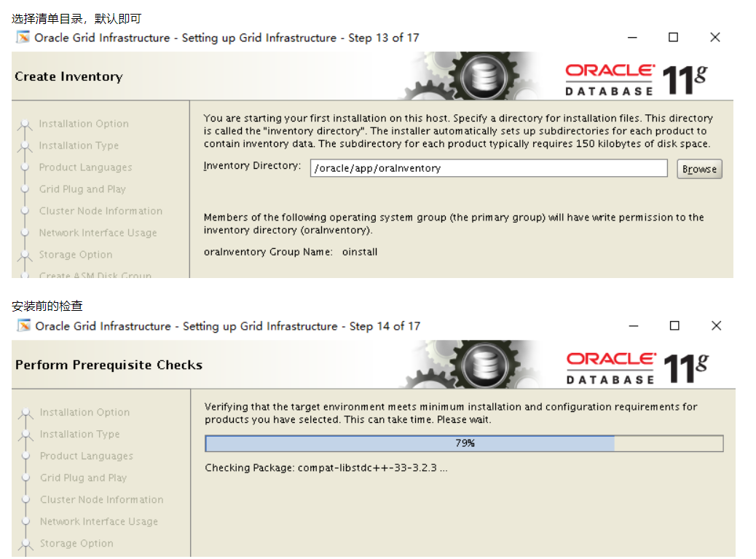Select Installation Option step in Step 13 window

(x=84, y=124)
